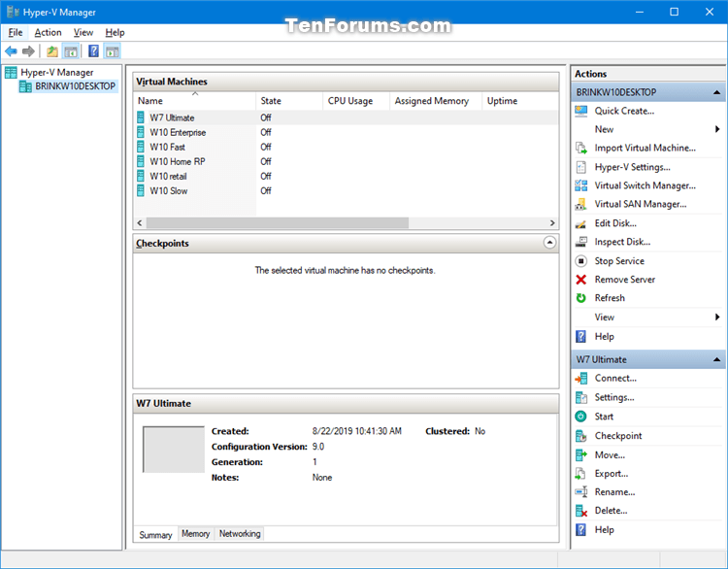This screenshot has height=569, width=728.
Task: Click the horizontal scrollbar thumb in VM list
Action: pos(278,223)
